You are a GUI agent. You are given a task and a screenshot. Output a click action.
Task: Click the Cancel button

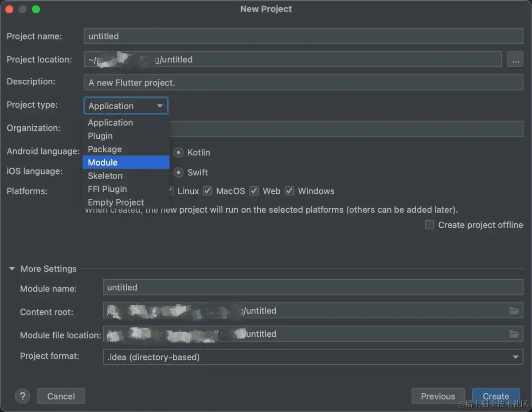[61, 396]
